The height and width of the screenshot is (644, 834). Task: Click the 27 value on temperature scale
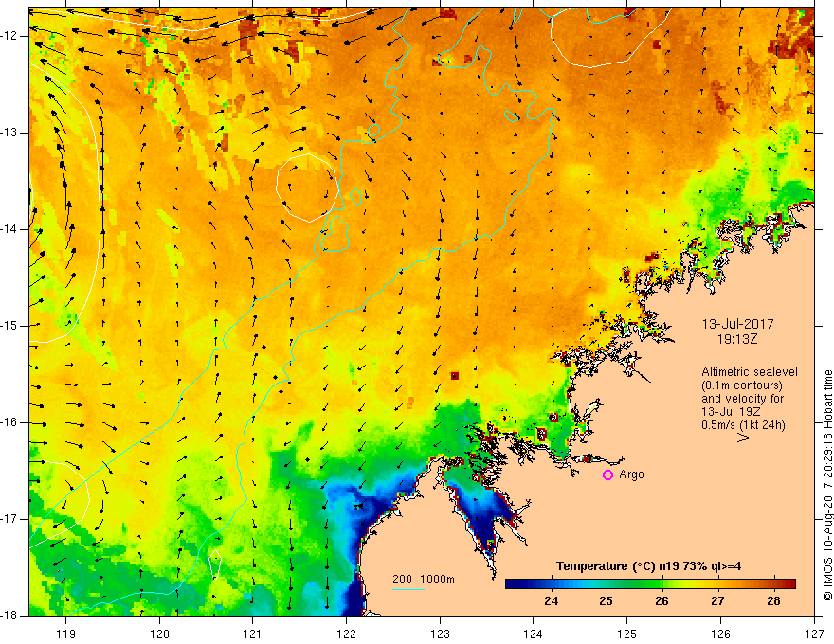click(717, 601)
